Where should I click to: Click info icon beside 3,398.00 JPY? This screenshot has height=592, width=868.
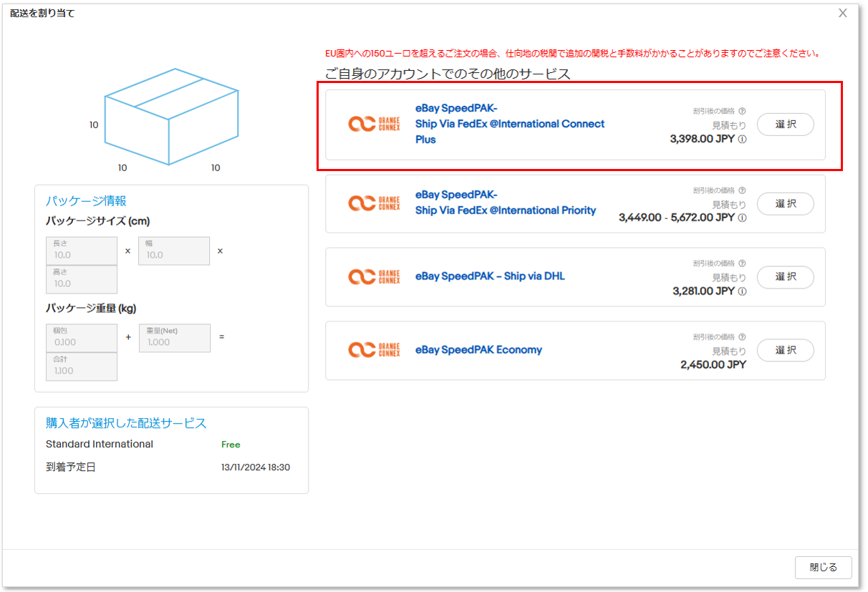pos(742,140)
